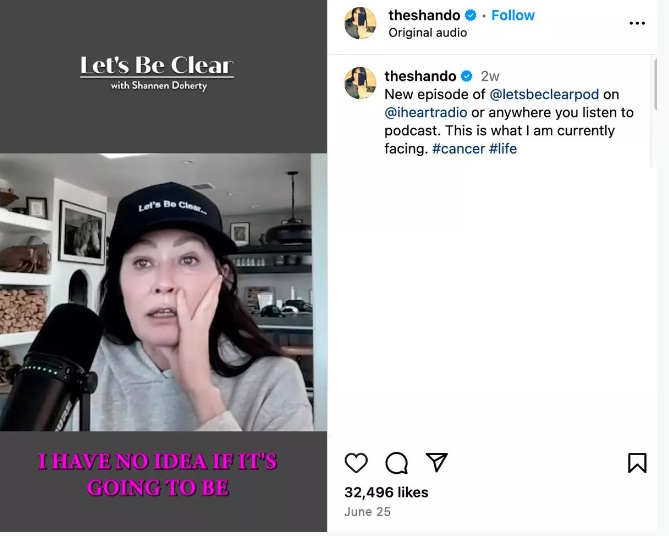Open theshando profile picture in header

click(x=361, y=23)
